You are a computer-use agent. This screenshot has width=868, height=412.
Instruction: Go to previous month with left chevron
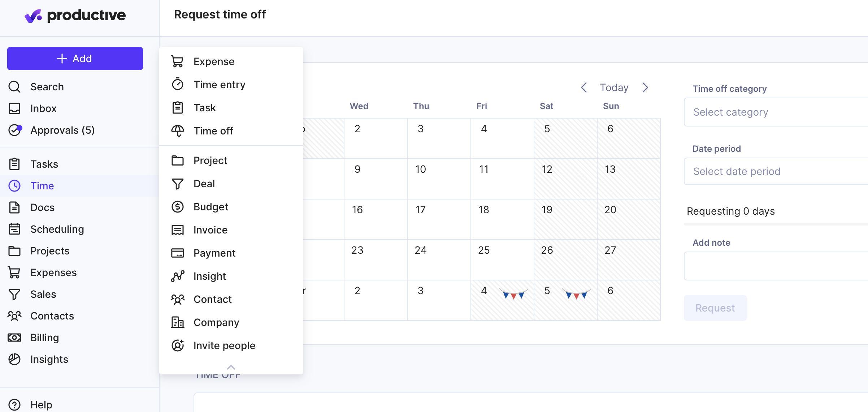point(584,87)
